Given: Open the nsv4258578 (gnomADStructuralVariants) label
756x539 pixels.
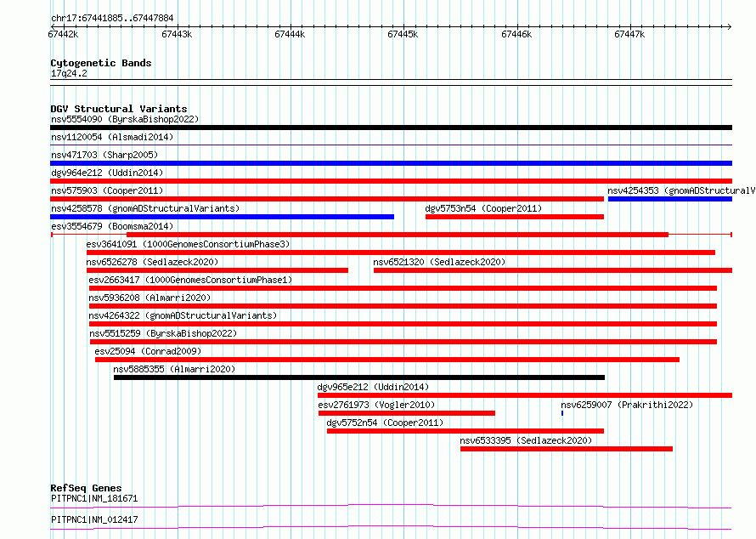Looking at the screenshot, I should click(x=145, y=208).
